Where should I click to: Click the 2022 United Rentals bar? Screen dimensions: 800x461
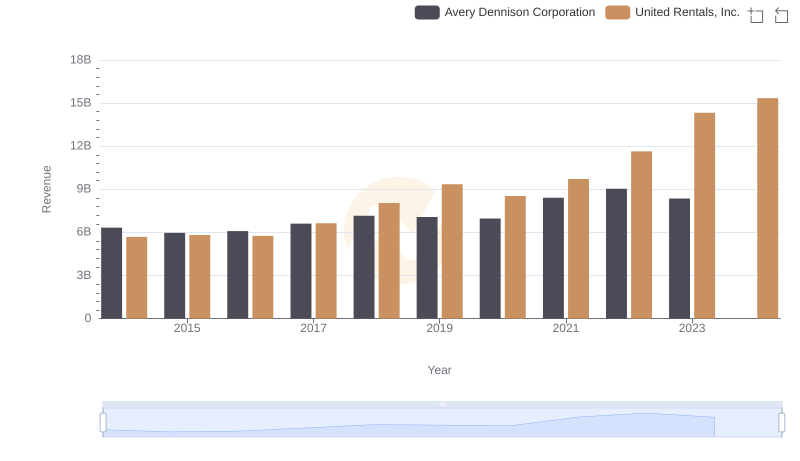[x=641, y=235]
